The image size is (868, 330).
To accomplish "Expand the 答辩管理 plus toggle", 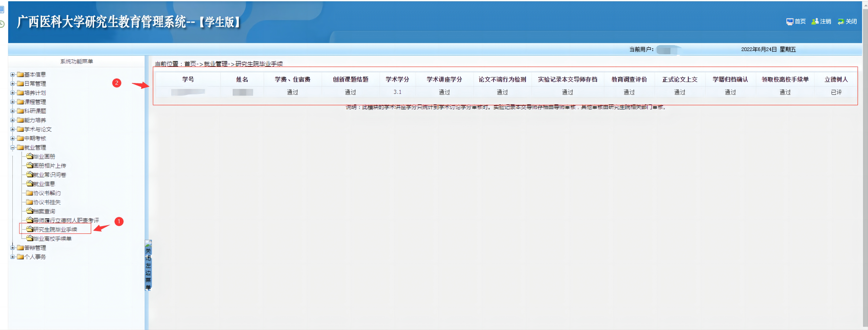I will point(13,247).
